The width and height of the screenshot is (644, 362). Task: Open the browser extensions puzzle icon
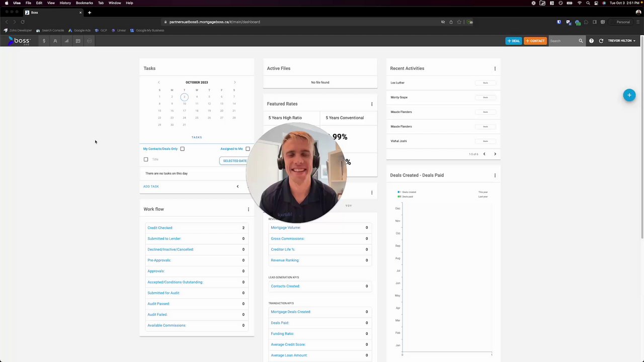(586, 22)
